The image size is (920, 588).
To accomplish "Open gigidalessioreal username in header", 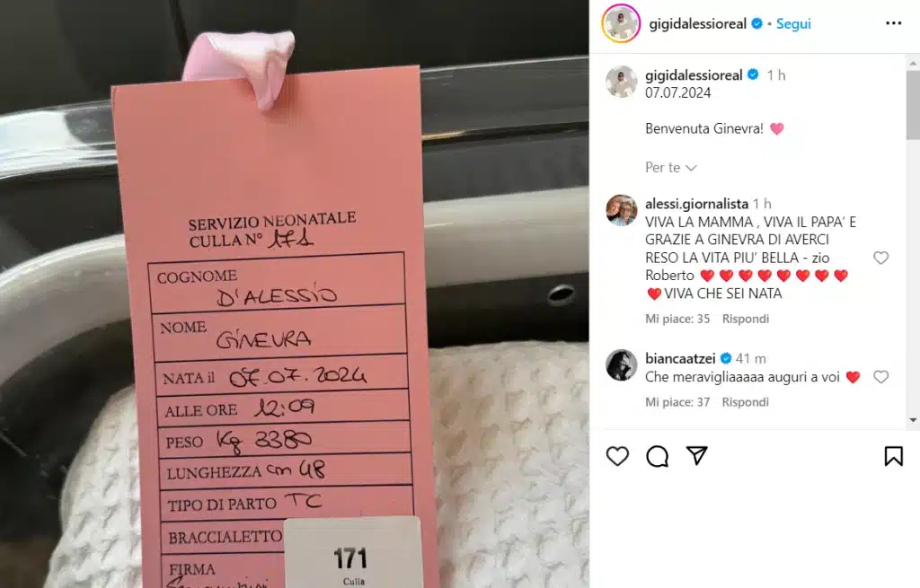I will coord(697,23).
